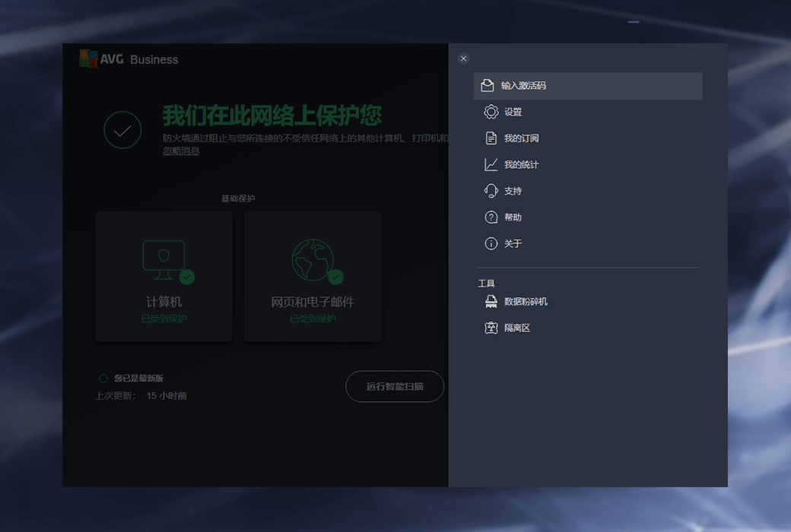
Task: Click the headset icon for 支持
Action: point(491,191)
